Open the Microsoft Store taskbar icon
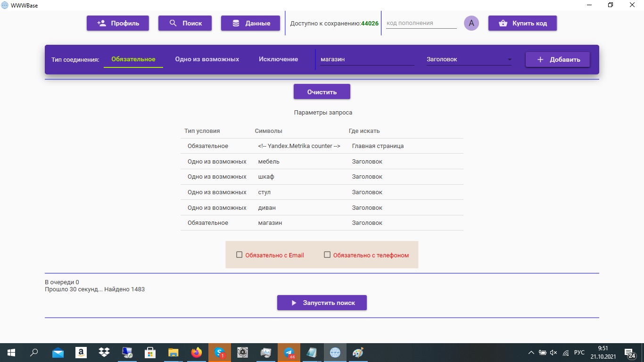644x362 pixels. coord(150,353)
